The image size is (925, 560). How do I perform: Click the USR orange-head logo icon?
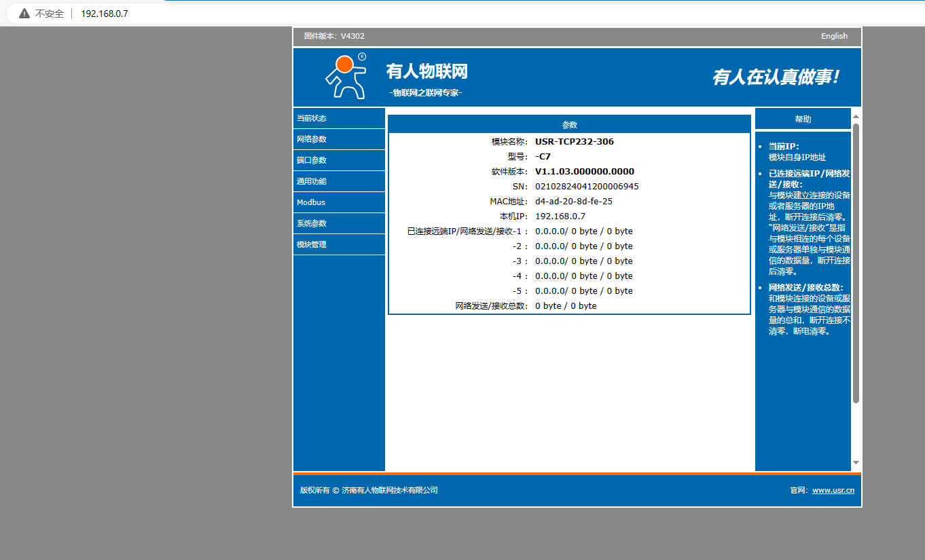coord(346,76)
